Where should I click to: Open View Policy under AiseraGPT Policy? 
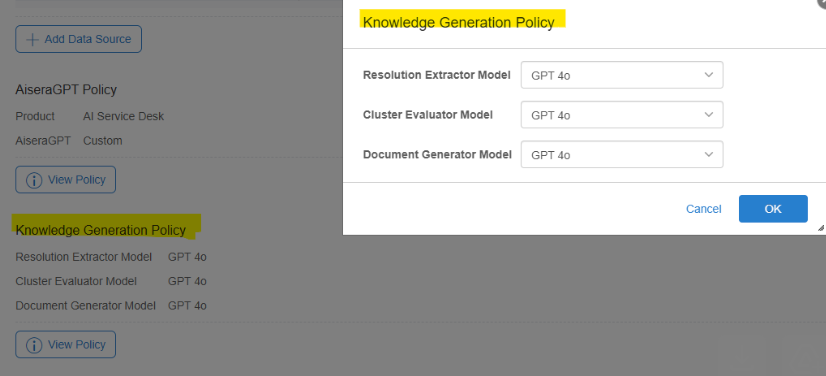(x=65, y=180)
